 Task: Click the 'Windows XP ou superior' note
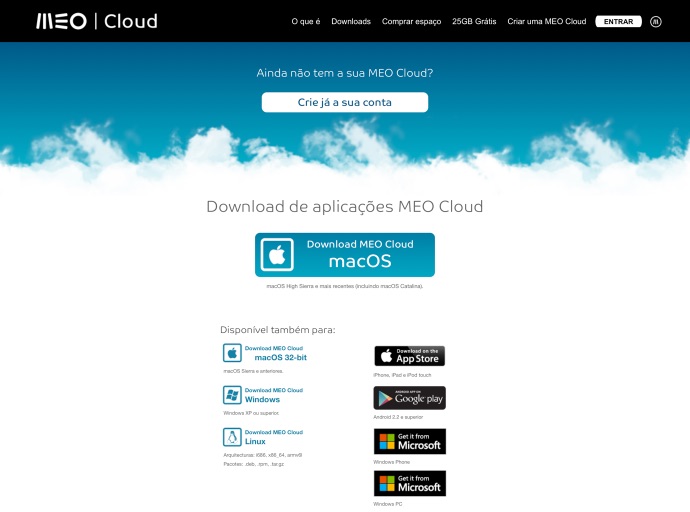[x=251, y=413]
